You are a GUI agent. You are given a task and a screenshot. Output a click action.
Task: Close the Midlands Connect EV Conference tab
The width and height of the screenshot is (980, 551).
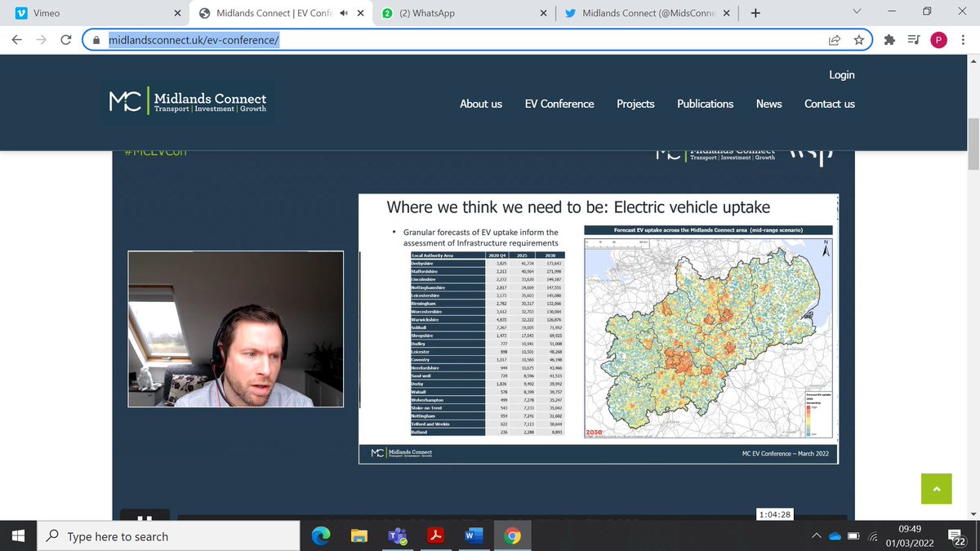click(x=360, y=13)
